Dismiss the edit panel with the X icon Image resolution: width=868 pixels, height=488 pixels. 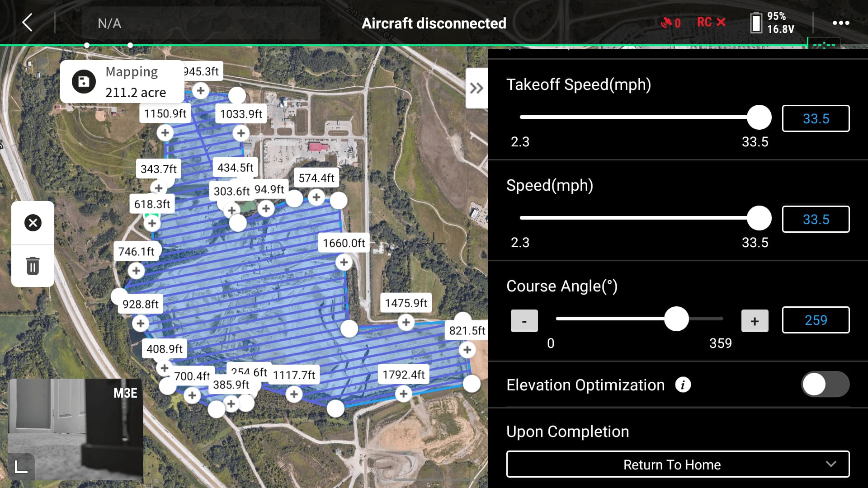pyautogui.click(x=32, y=222)
